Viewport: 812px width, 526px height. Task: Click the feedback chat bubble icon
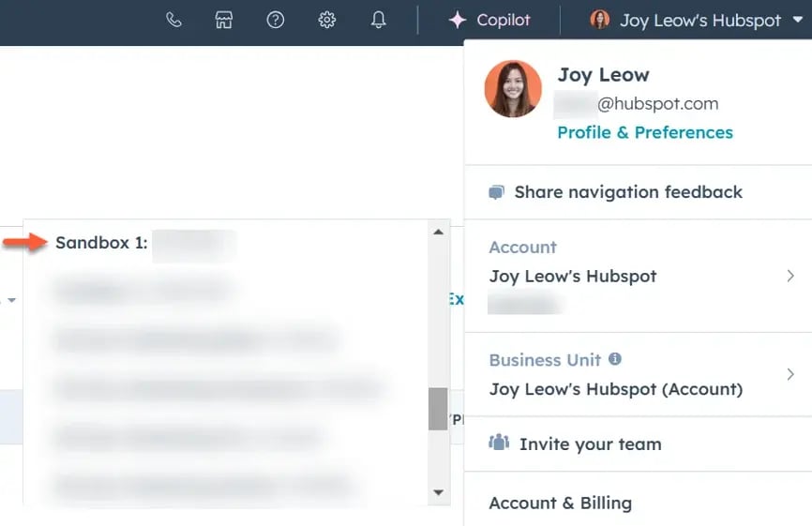click(497, 192)
